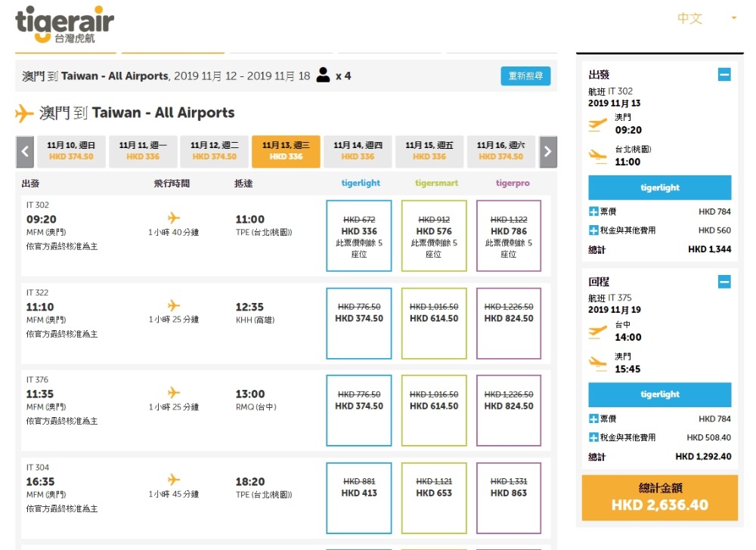Click the 總計金額 HKD 2,636.40 box
Image resolution: width=756 pixels, height=550 pixels.
[x=659, y=498]
